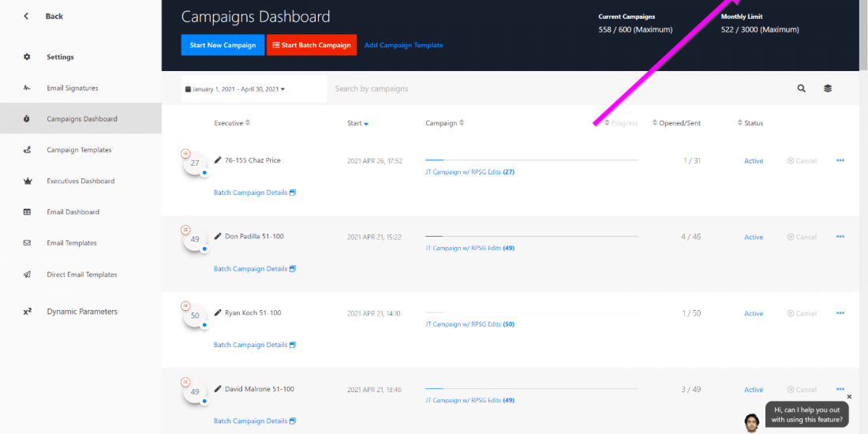Sort by Opened/Sent column
This screenshot has height=434, width=868.
[x=675, y=123]
